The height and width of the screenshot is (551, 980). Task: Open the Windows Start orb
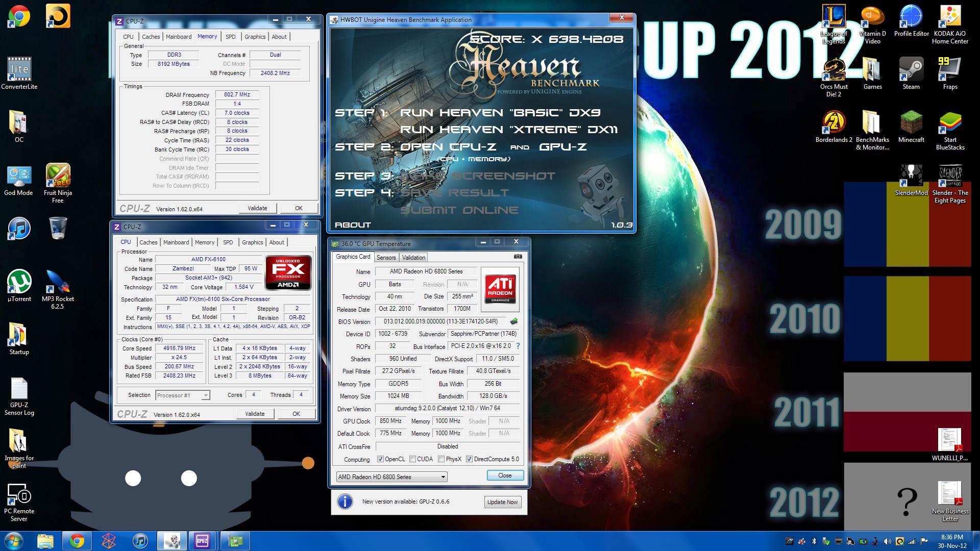click(x=13, y=540)
